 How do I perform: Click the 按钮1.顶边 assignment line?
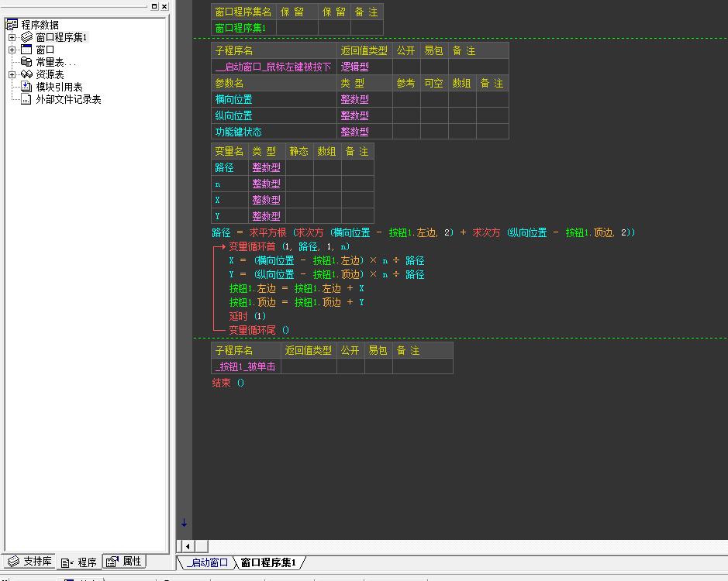[x=297, y=302]
